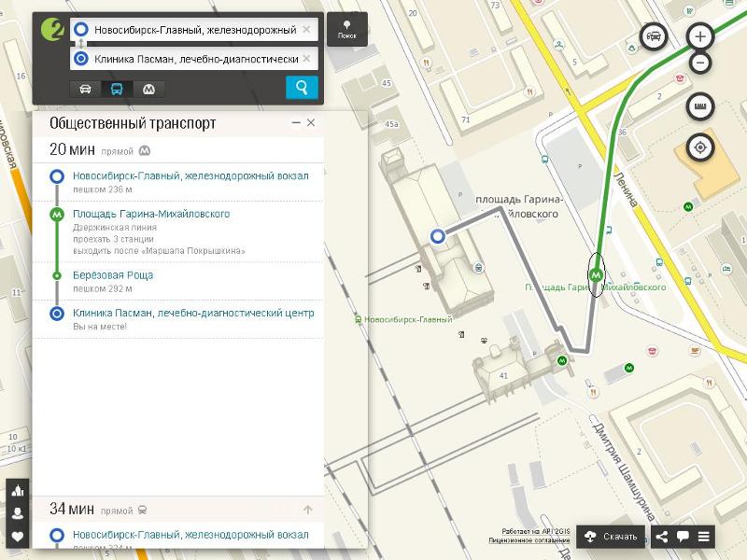
Task: Activate the ruler measurement tool
Action: pyautogui.click(x=699, y=105)
